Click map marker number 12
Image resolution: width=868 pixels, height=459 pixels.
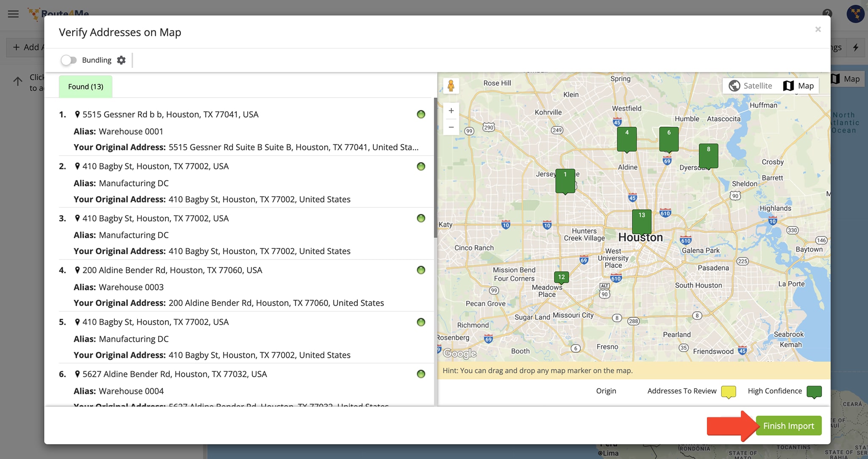pyautogui.click(x=561, y=277)
